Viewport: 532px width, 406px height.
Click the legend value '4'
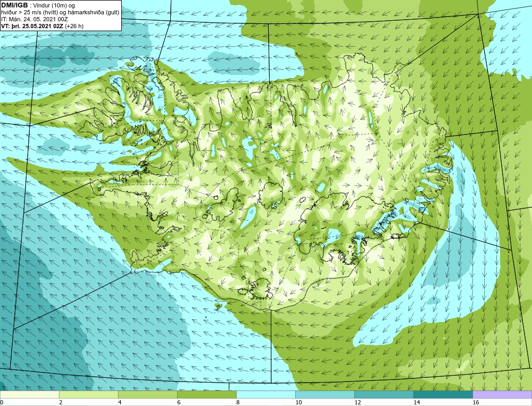coord(120,402)
